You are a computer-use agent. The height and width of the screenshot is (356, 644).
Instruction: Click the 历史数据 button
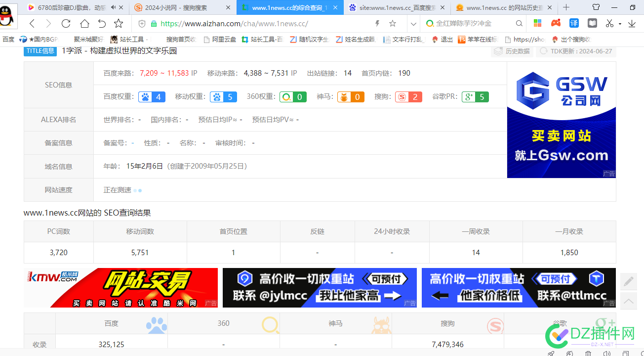[x=512, y=51]
